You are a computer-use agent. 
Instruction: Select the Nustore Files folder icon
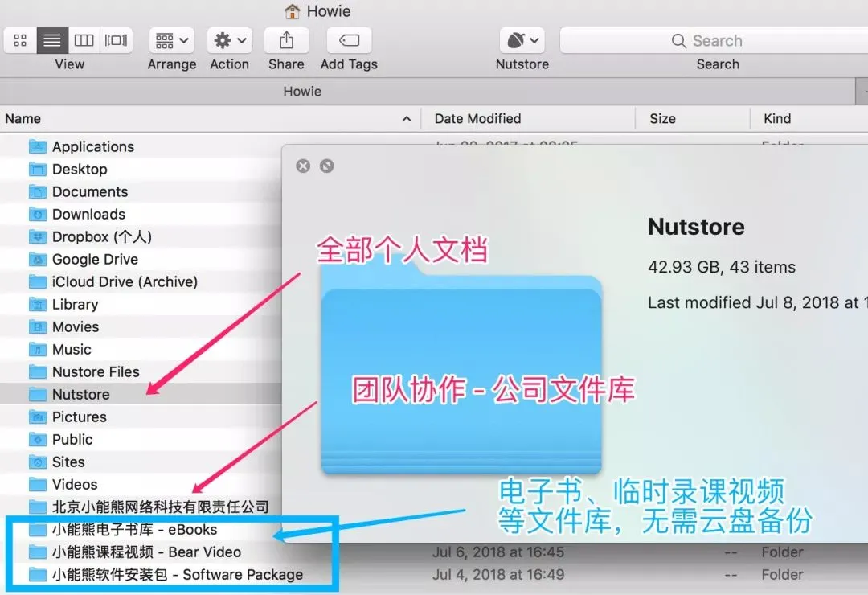pyautogui.click(x=38, y=371)
